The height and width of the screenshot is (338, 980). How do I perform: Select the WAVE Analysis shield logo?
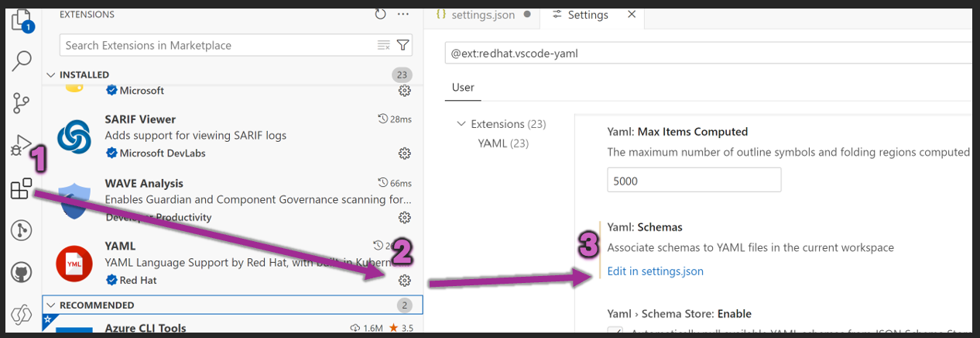point(75,201)
